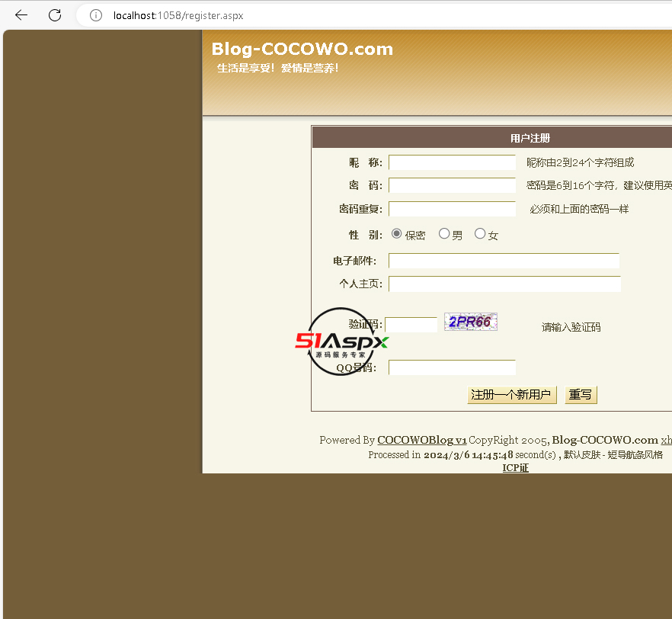Click into the 密码重复 confirm password field
This screenshot has height=619, width=672.
coord(452,209)
